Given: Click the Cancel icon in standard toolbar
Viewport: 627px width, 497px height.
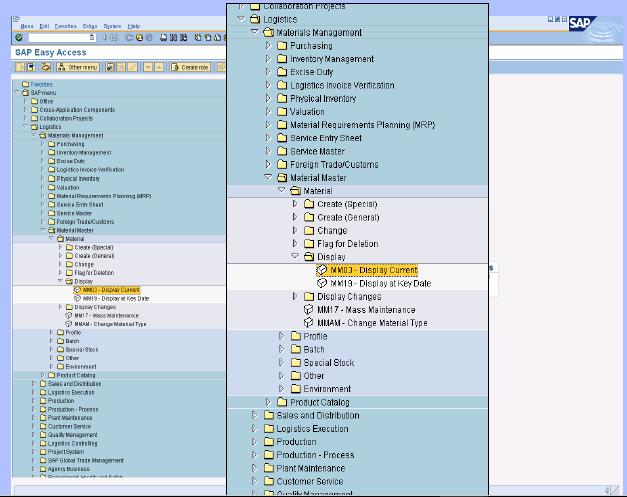Looking at the screenshot, I should tap(149, 38).
